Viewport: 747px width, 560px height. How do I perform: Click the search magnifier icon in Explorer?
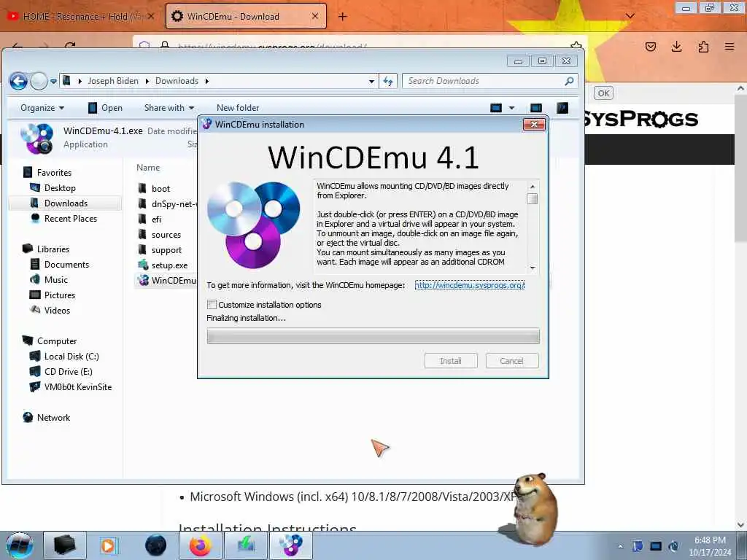coord(569,81)
